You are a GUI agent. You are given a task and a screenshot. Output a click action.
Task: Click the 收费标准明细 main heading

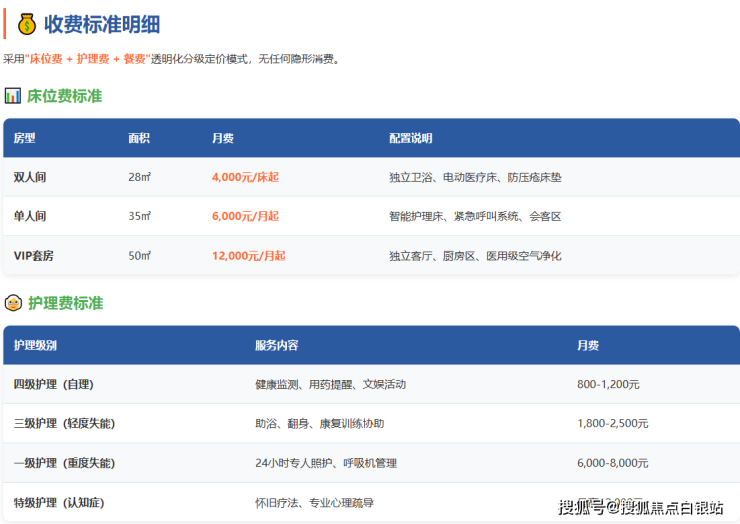101,24
